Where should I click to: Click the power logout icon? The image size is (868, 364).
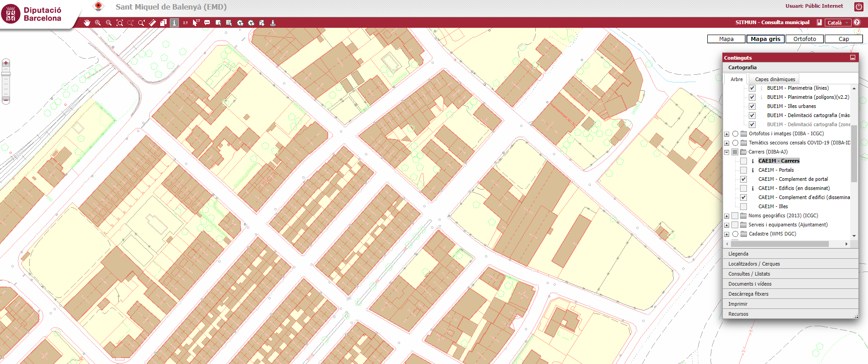point(858,6)
